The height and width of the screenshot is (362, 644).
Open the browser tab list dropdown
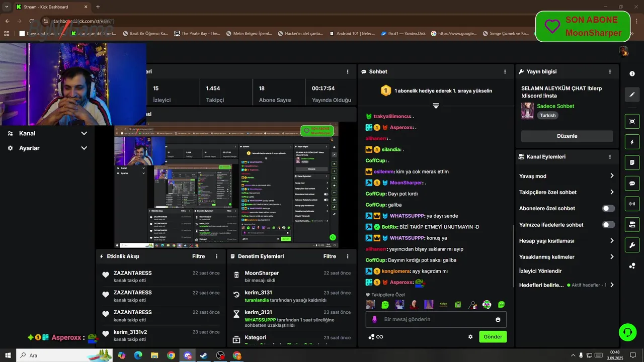(x=7, y=7)
